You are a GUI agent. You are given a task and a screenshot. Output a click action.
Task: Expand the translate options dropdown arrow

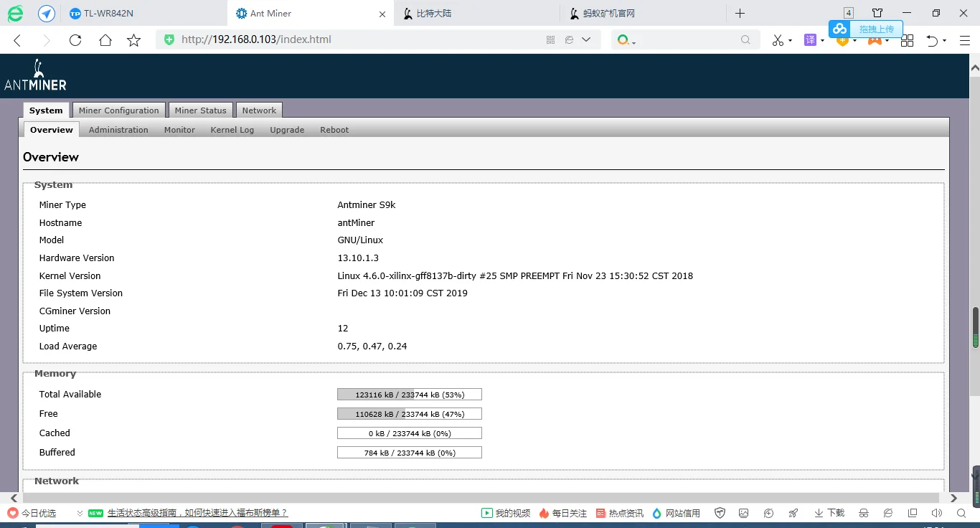point(822,41)
